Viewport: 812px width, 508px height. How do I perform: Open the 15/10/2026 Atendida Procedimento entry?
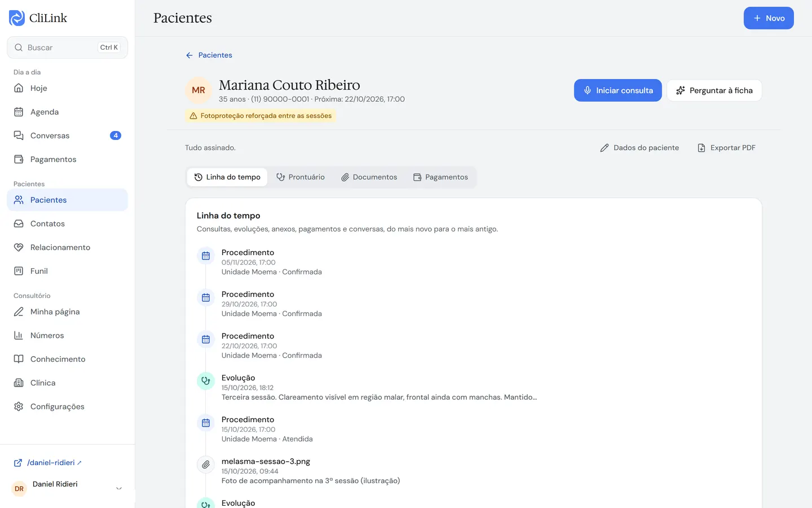click(x=267, y=429)
